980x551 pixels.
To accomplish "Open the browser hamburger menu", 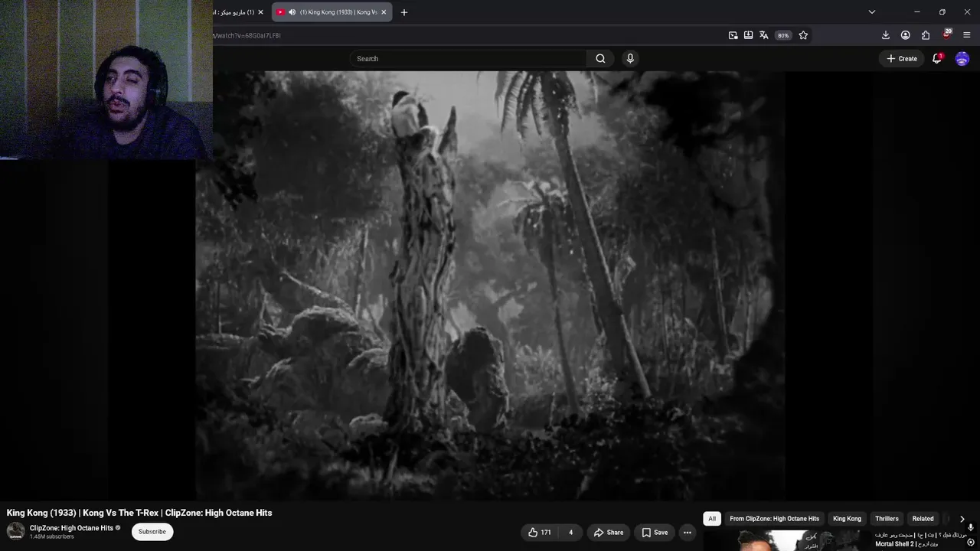I will (966, 35).
